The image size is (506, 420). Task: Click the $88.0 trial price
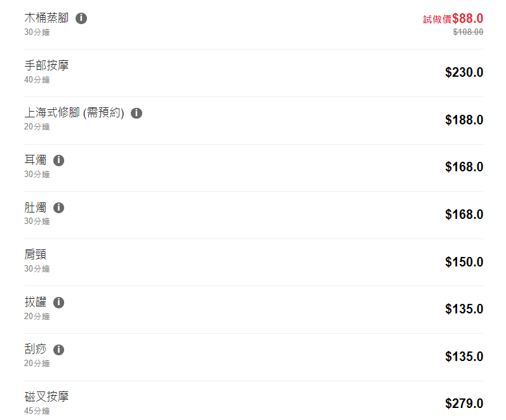(x=467, y=18)
